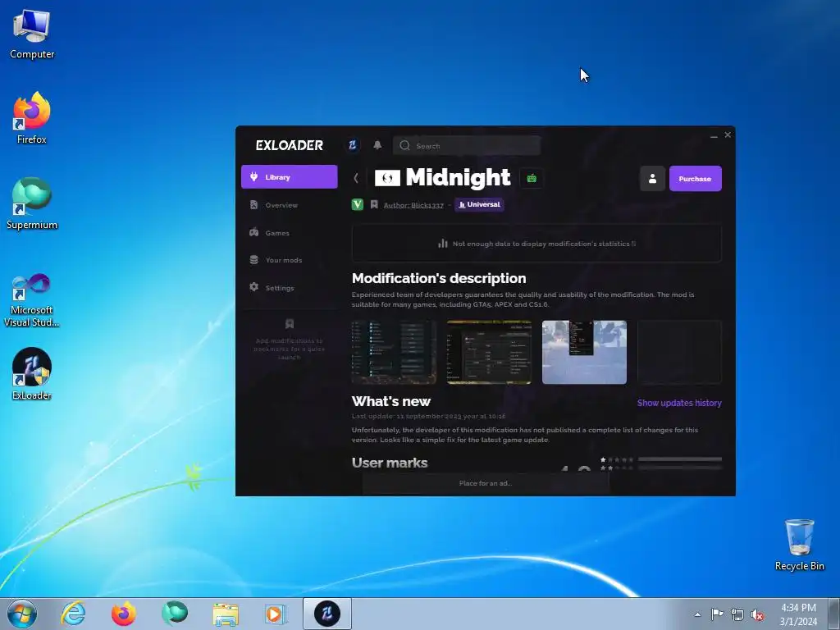
Task: Select the Firefox desktop shortcut
Action: point(32,118)
